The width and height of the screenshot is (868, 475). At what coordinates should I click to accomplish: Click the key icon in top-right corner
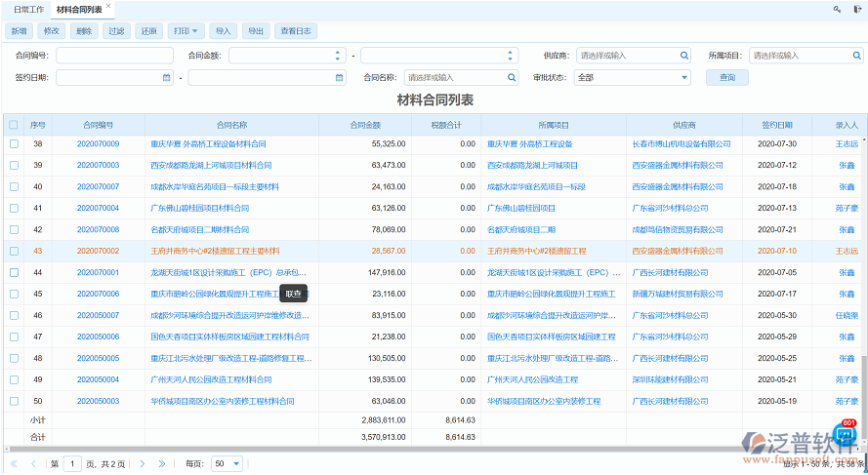pos(837,9)
